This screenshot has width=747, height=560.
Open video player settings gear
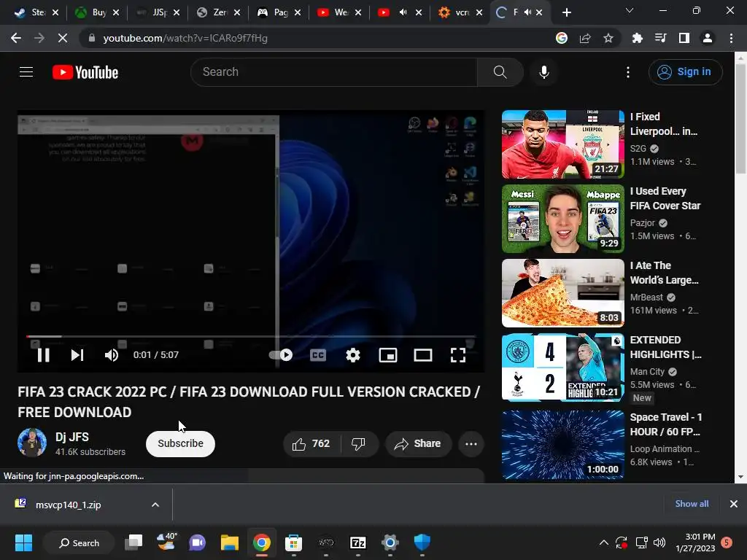pos(353,355)
